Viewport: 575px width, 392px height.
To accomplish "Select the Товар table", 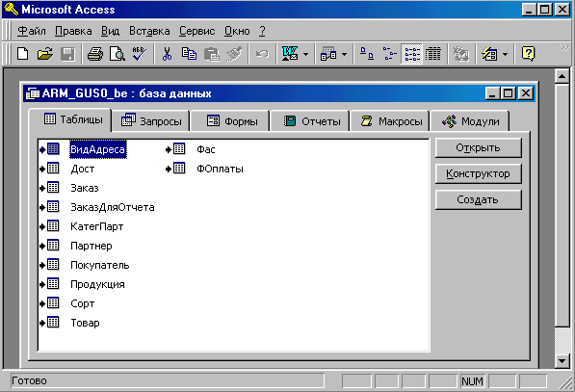I will pyautogui.click(x=85, y=323).
